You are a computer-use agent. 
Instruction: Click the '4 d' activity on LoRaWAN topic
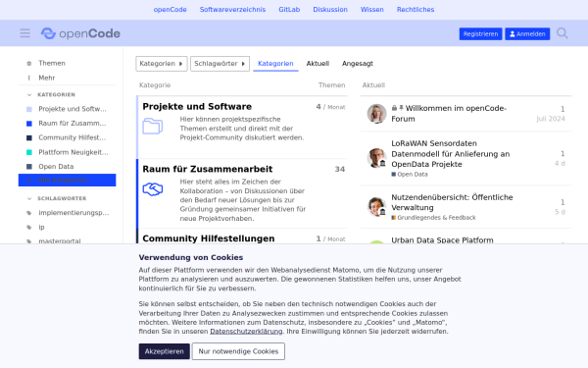(560, 163)
